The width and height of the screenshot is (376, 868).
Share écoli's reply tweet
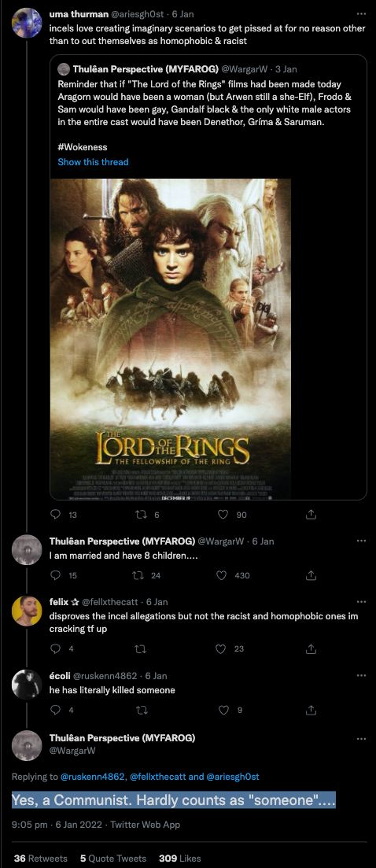point(311,710)
